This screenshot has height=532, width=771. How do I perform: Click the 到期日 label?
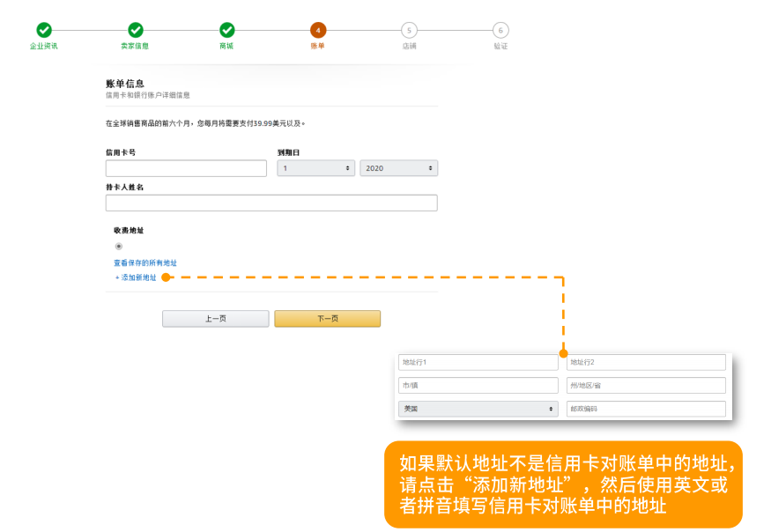(x=289, y=152)
